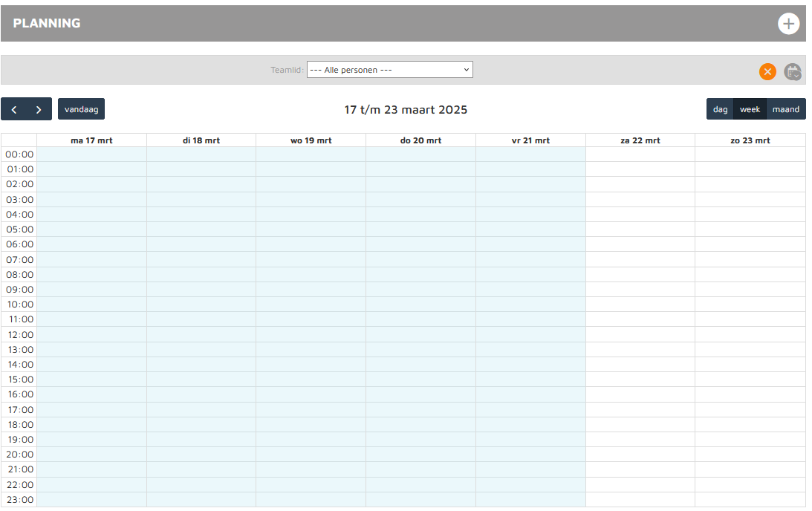
Task: Select the wo 19 mrt column header
Action: point(311,140)
